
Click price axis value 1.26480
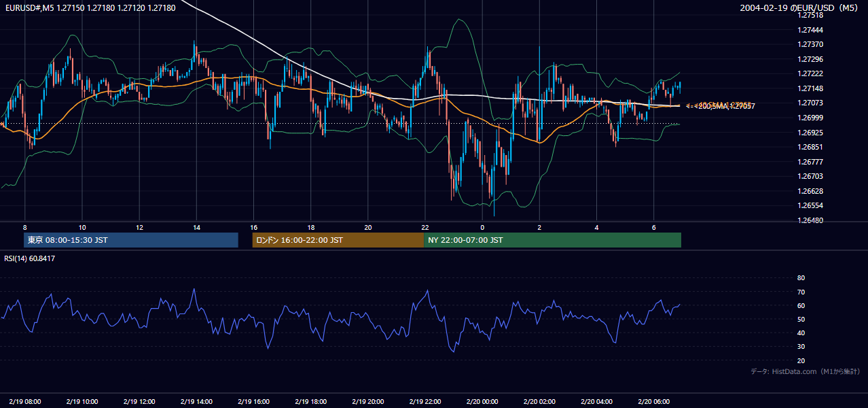(x=811, y=220)
